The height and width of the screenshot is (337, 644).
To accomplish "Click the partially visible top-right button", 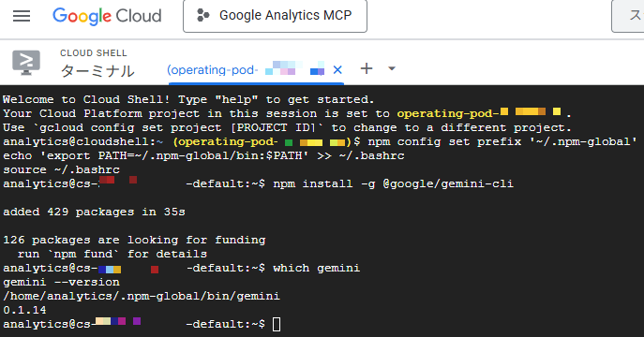I will [628, 16].
